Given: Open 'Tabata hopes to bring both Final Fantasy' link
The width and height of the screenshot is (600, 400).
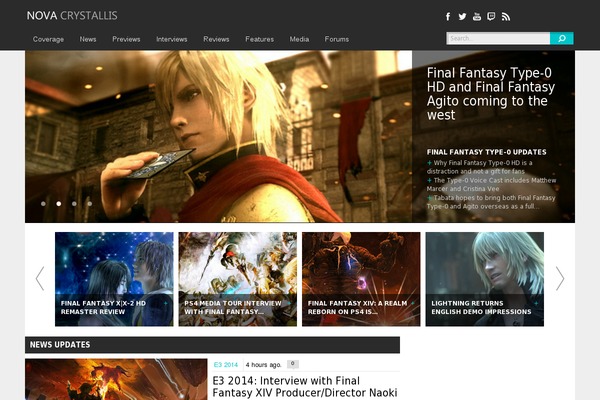Looking at the screenshot, I should 491,202.
